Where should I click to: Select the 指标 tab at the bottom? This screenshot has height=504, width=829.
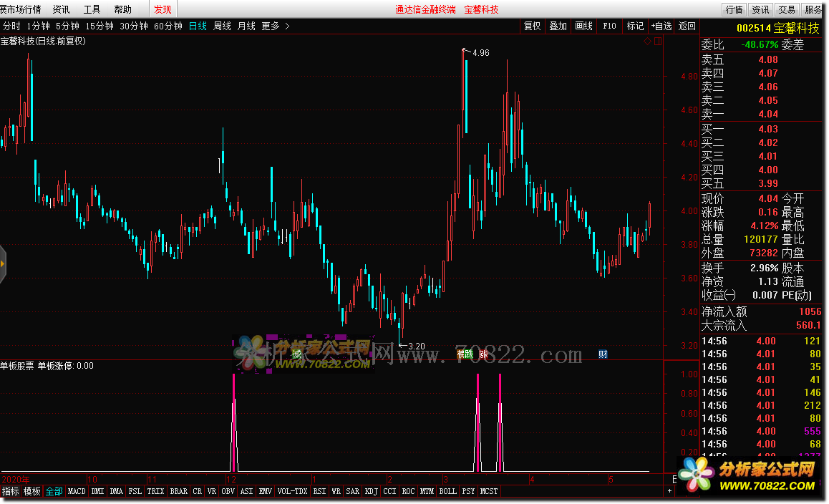tap(11, 491)
